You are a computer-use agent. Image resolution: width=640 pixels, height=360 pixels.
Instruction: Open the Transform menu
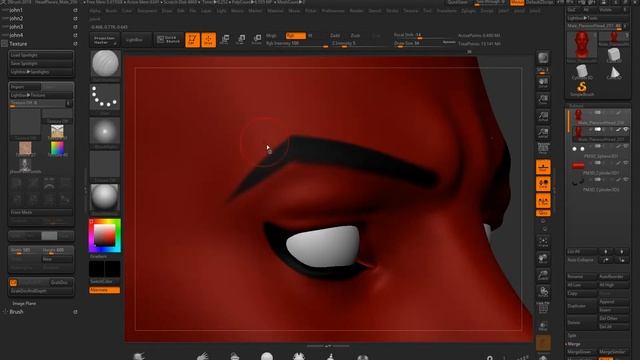pyautogui.click(x=447, y=11)
